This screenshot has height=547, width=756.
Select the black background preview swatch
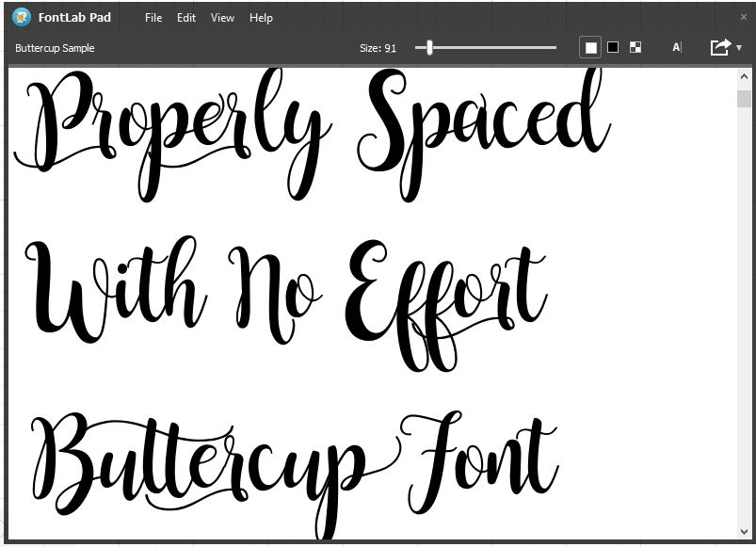pyautogui.click(x=613, y=46)
